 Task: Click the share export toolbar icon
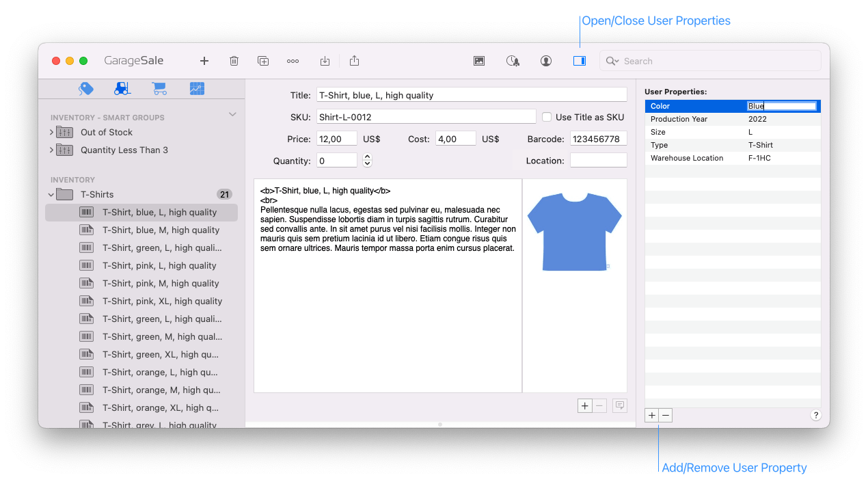click(354, 61)
